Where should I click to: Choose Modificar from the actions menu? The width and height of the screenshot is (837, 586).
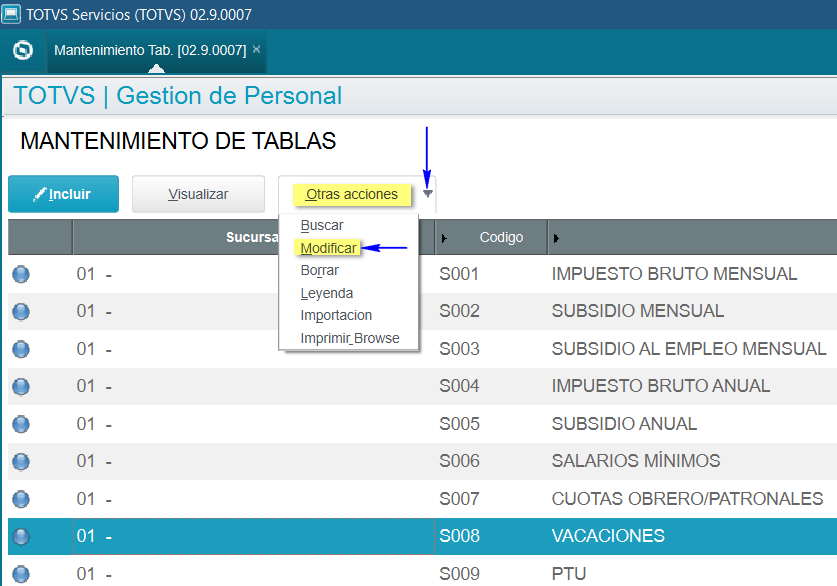pos(328,248)
